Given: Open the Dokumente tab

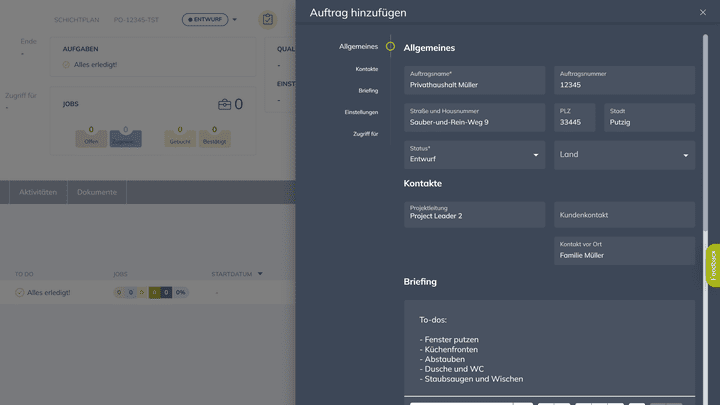Looking at the screenshot, I should [97, 192].
